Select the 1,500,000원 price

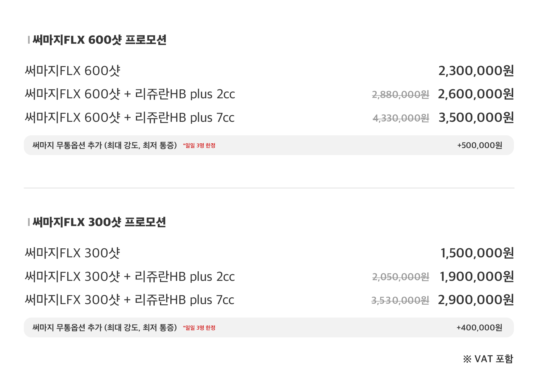pos(477,253)
